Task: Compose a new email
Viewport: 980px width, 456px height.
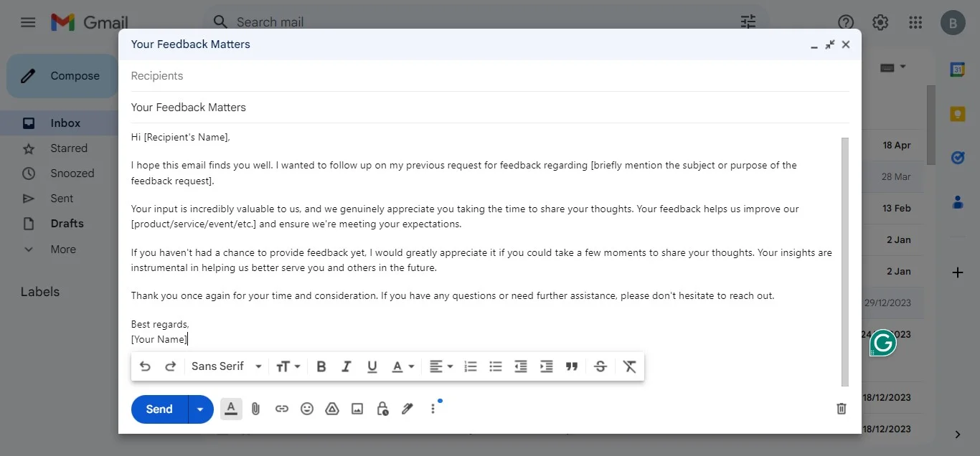Action: tap(75, 75)
